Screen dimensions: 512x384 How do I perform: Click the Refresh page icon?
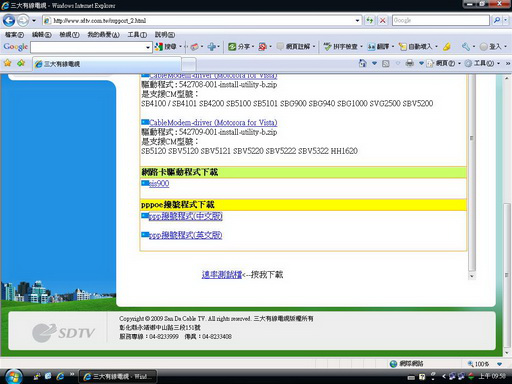point(369,21)
